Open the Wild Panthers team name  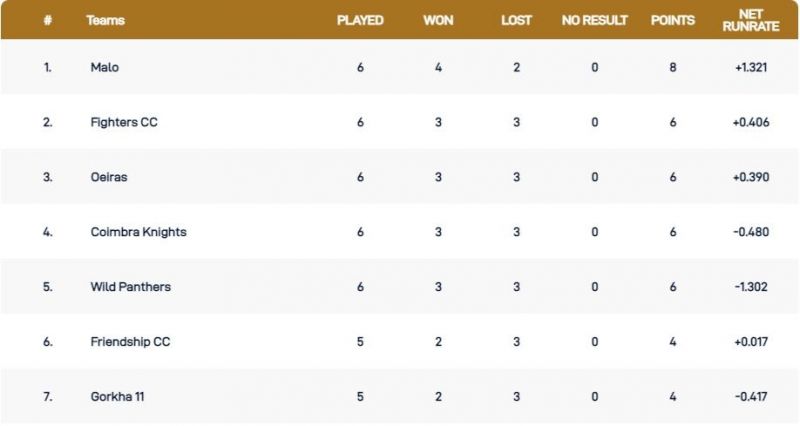pyautogui.click(x=130, y=287)
